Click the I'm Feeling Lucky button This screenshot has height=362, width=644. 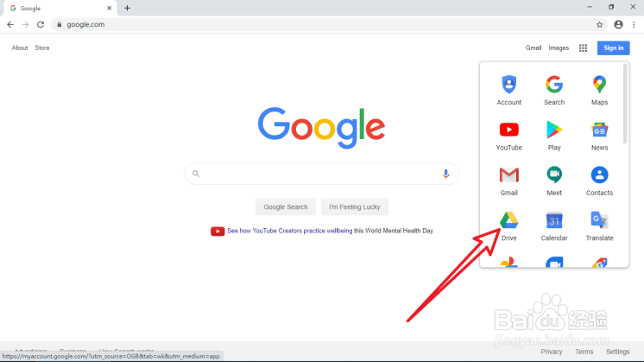coord(355,206)
